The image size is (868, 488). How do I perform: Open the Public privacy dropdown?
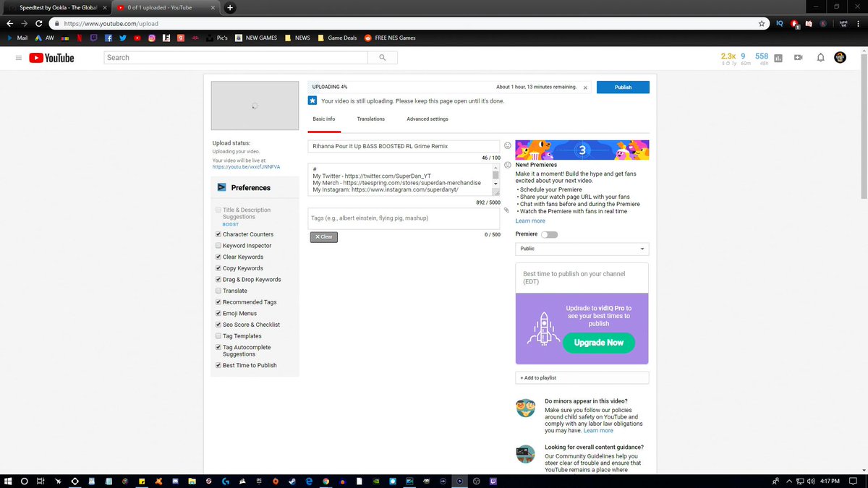(x=582, y=249)
